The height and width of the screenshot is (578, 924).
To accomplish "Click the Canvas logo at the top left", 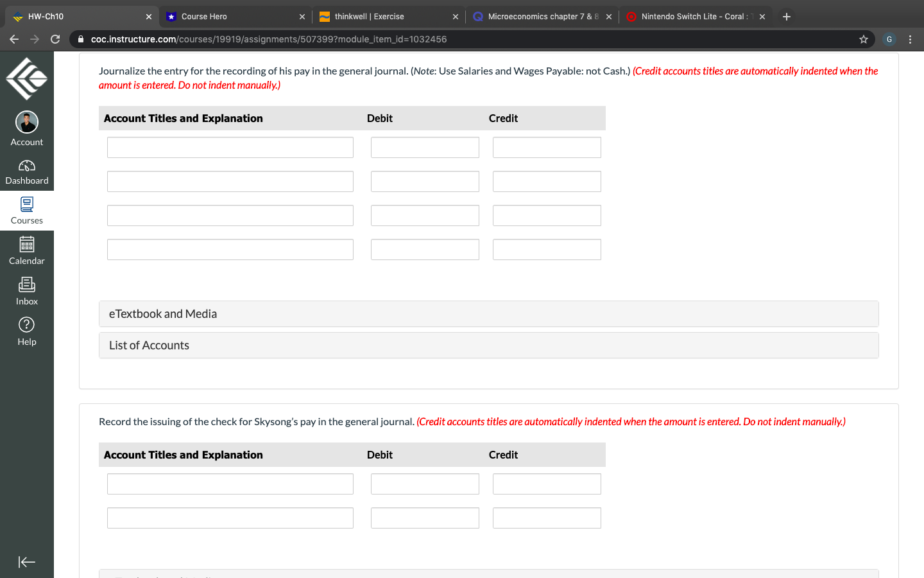I will pyautogui.click(x=26, y=77).
